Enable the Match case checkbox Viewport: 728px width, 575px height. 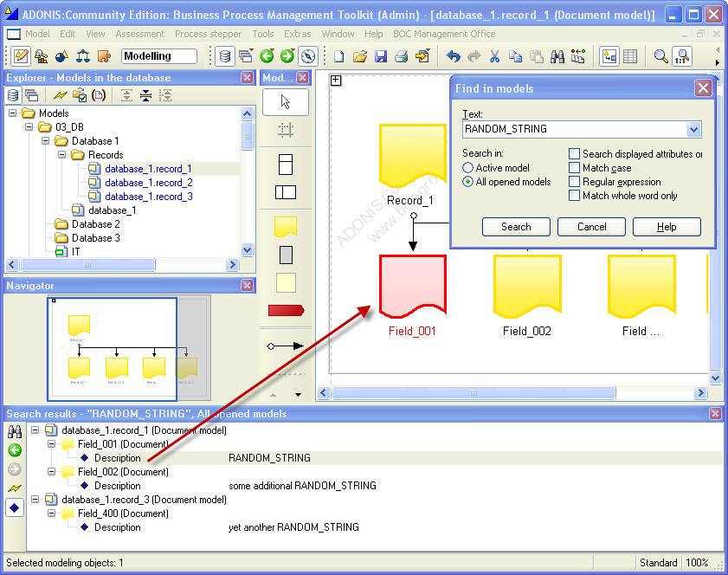point(574,168)
